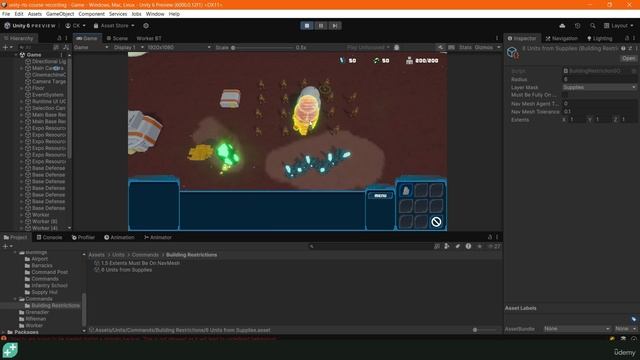Toggle the Inspector panel lock icon
640x360 pixels.
[x=627, y=38]
